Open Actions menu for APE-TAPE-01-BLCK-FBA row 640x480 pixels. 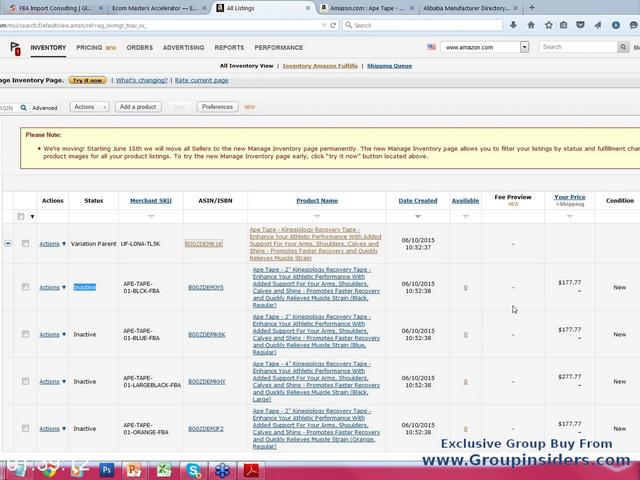[52, 287]
